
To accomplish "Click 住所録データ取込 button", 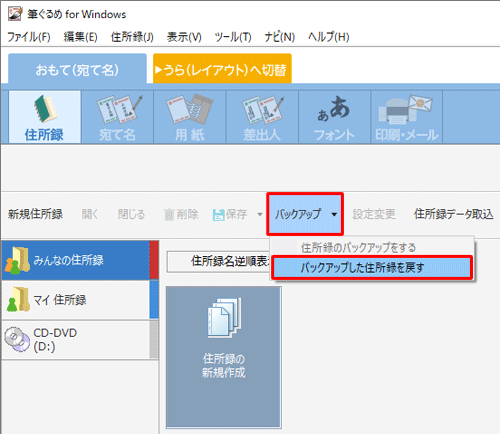I will [454, 214].
